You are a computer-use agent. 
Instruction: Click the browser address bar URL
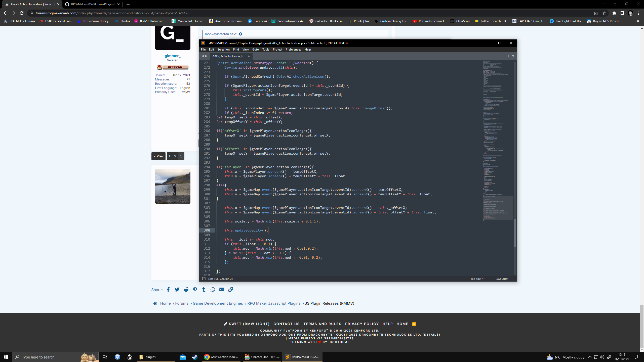click(112, 13)
